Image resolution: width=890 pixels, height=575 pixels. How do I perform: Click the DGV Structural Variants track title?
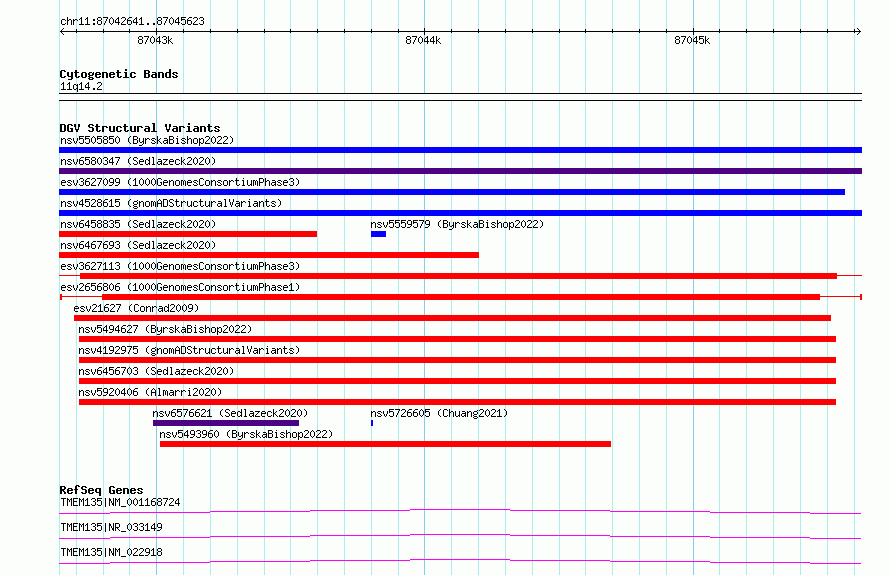point(140,128)
